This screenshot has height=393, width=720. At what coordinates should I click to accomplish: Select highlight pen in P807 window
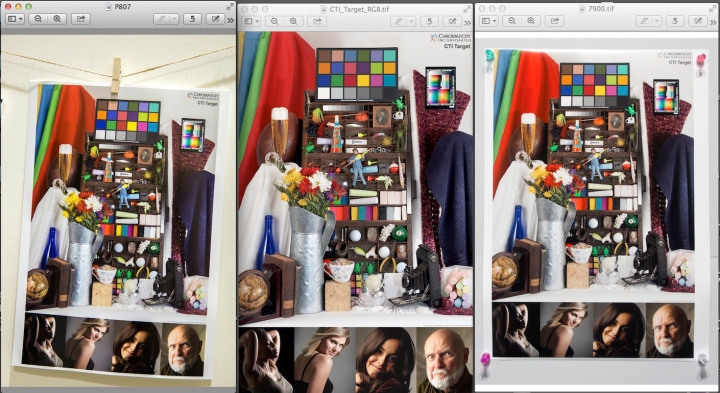[162, 19]
